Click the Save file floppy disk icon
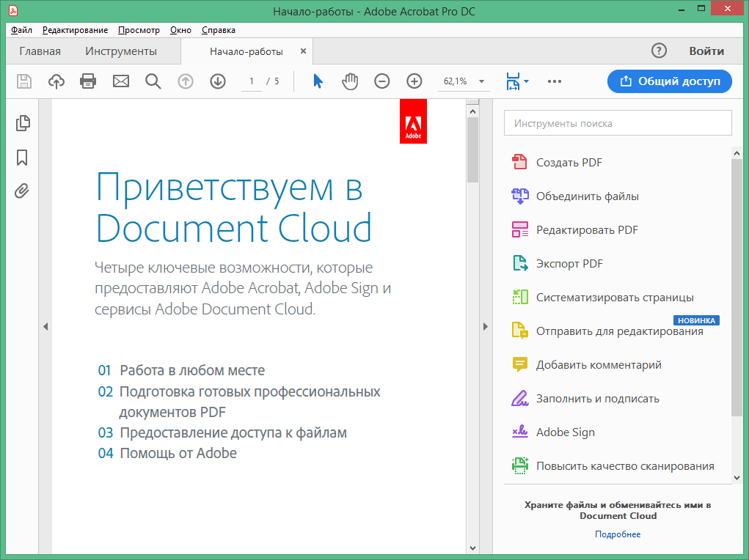 (x=24, y=81)
